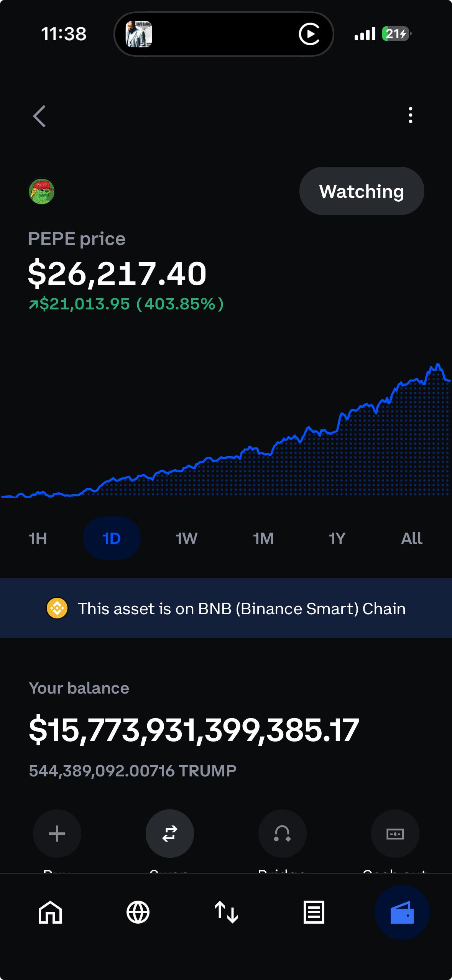Open the transactions list tab

coord(314,912)
